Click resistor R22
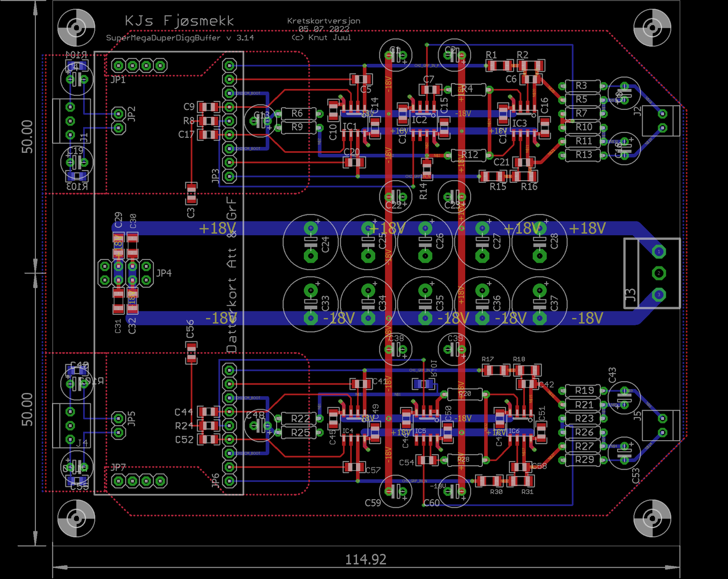The width and height of the screenshot is (728, 579). point(300,419)
